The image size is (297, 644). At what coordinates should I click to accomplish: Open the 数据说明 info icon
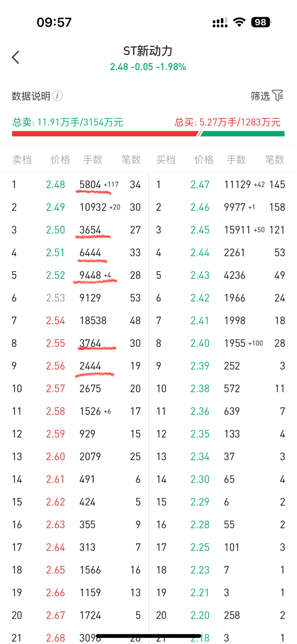[58, 96]
